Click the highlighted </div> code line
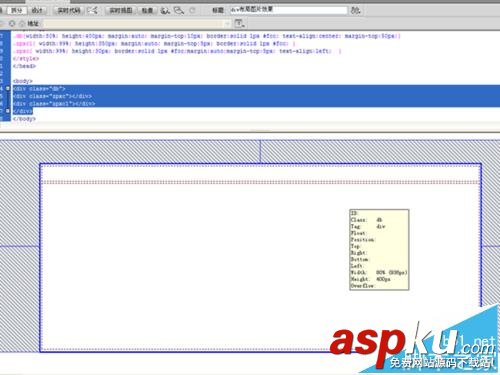Viewport: 500px width, 375px height. (x=23, y=111)
